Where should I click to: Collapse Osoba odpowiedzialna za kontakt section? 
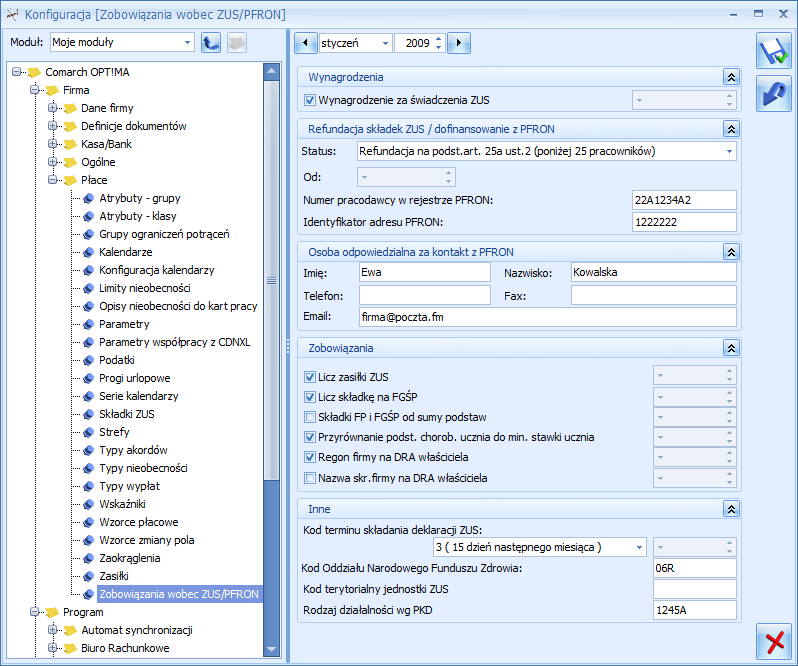point(731,252)
